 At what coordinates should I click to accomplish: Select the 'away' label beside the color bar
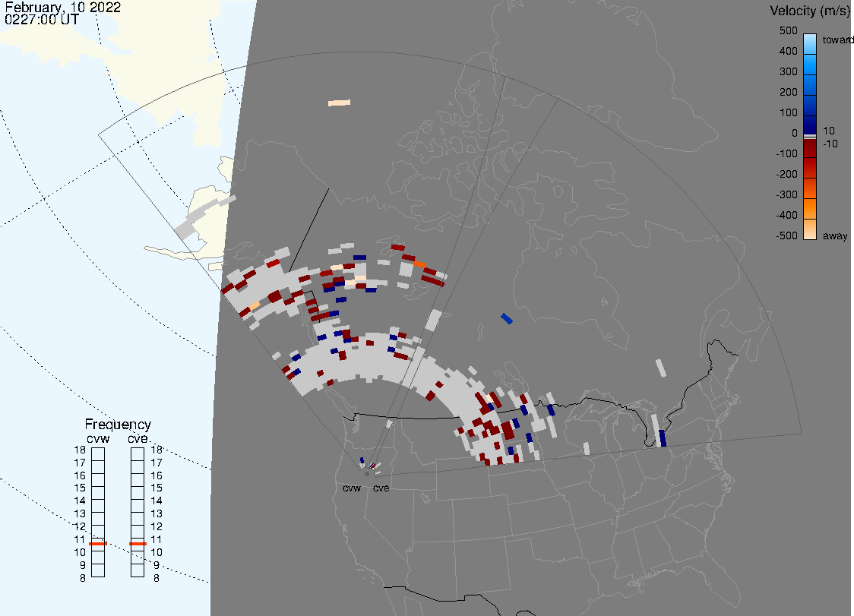coord(835,235)
